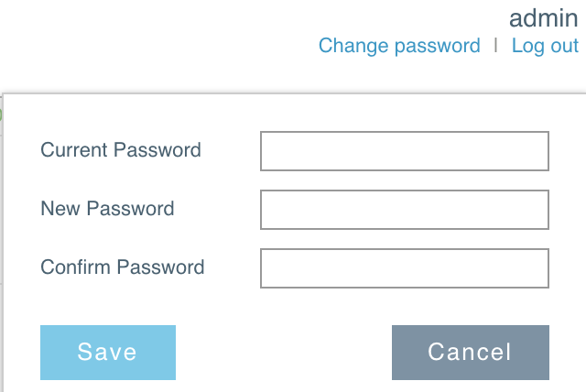Screen dimensions: 586x392
Task: Click the separator beside Log out
Action: pyautogui.click(x=495, y=45)
